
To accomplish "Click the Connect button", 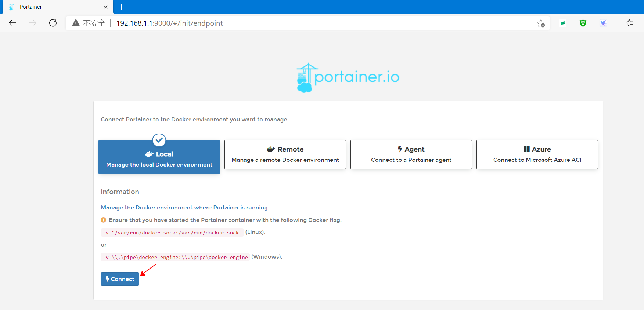I will tap(120, 279).
